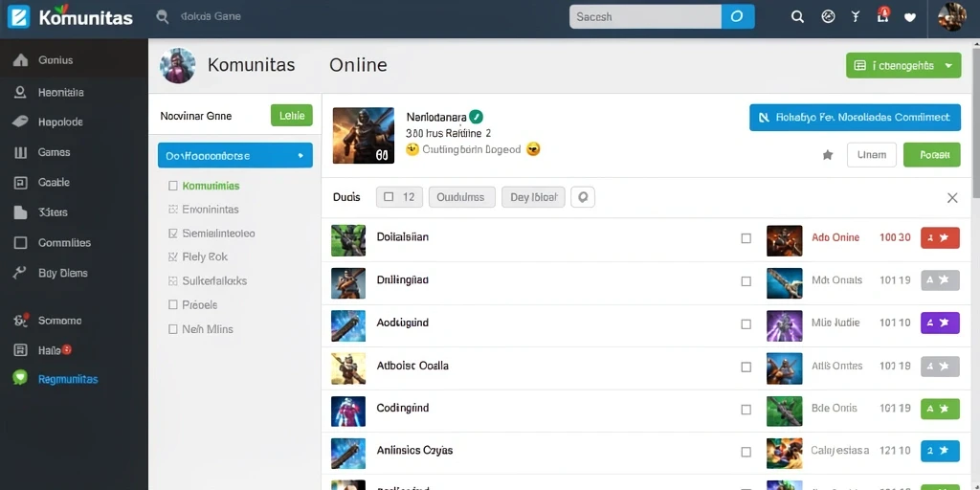Screen dimensions: 980x490
Task: Open the 12 count selector next to Duois
Action: pyautogui.click(x=399, y=197)
